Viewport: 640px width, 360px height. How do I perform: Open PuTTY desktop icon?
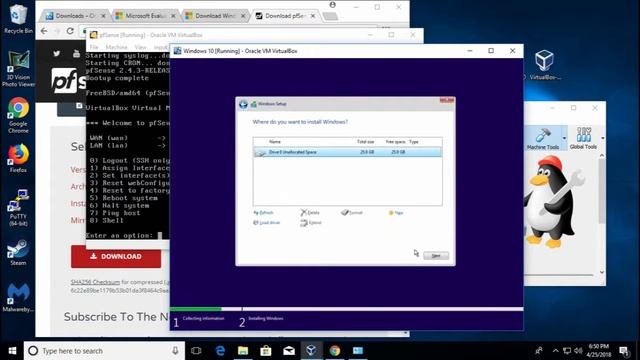click(x=18, y=208)
